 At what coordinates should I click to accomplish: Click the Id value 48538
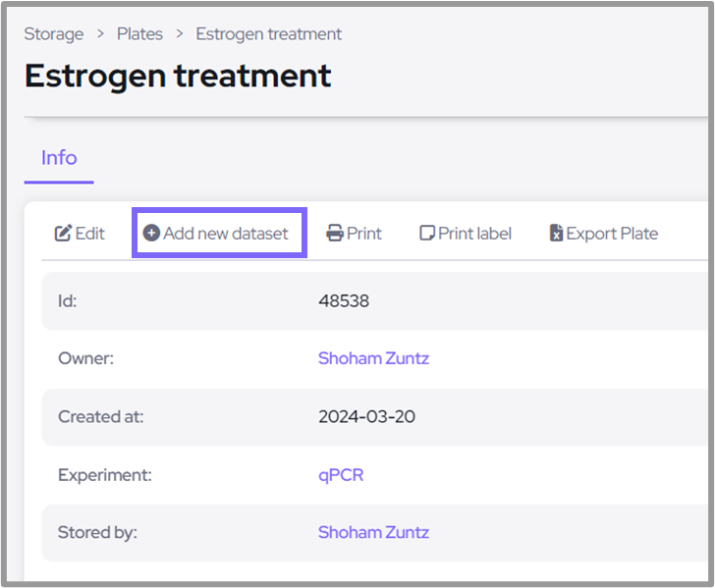pos(344,301)
